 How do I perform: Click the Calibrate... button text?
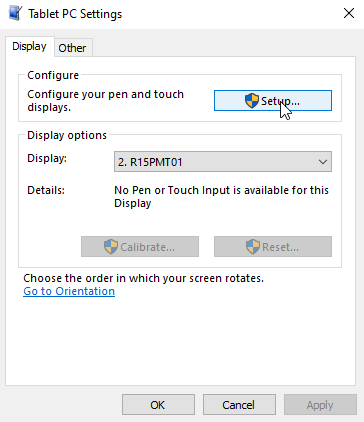click(x=147, y=247)
